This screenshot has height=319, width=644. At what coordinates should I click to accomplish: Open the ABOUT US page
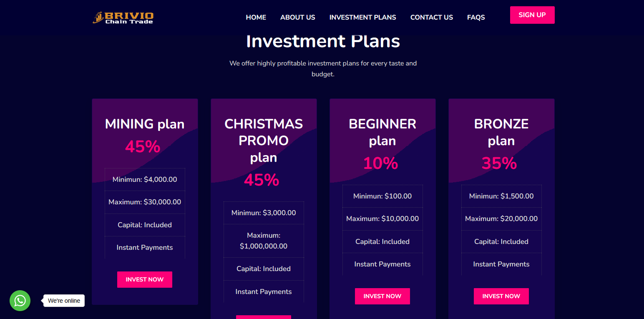coord(298,18)
